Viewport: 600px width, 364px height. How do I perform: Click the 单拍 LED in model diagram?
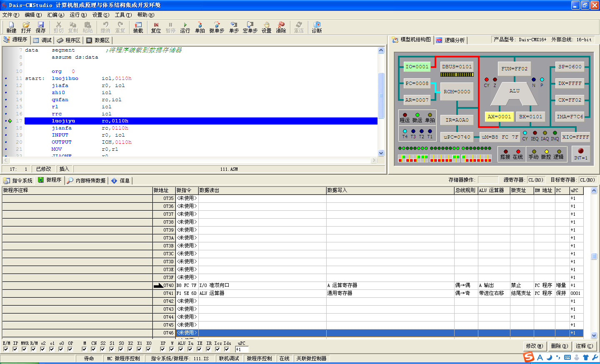coord(430,115)
